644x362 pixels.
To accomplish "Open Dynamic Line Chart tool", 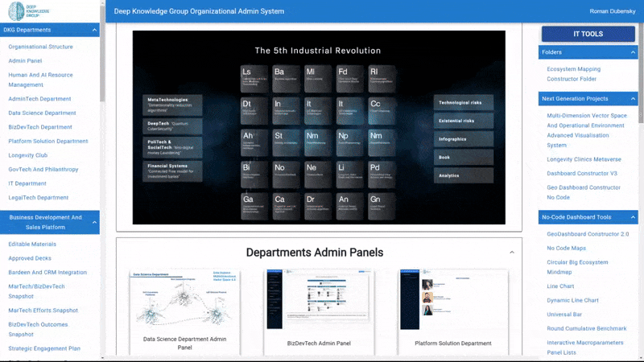I will pos(572,300).
